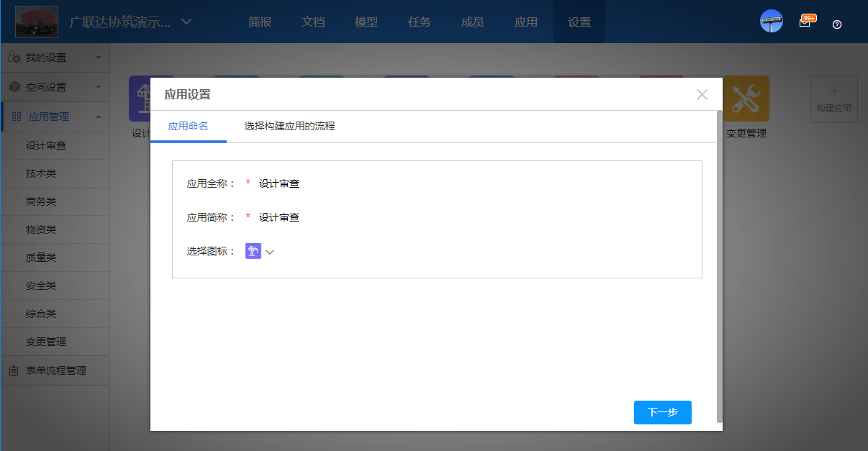Click the purple selected app icon preview
868x451 pixels.
pos(253,251)
